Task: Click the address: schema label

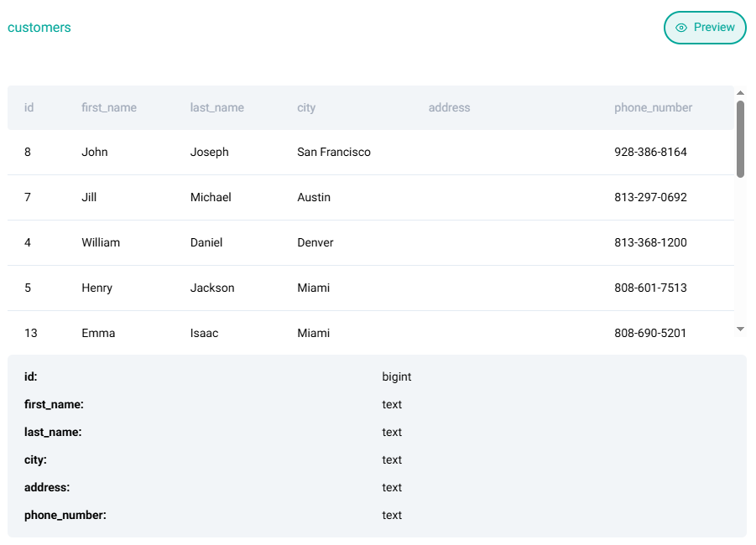Action: [47, 487]
